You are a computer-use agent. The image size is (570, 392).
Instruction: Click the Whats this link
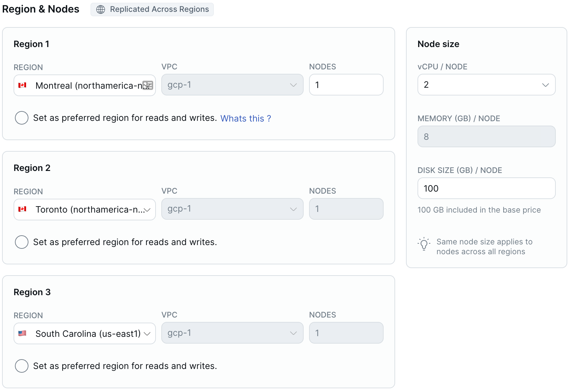coord(245,118)
